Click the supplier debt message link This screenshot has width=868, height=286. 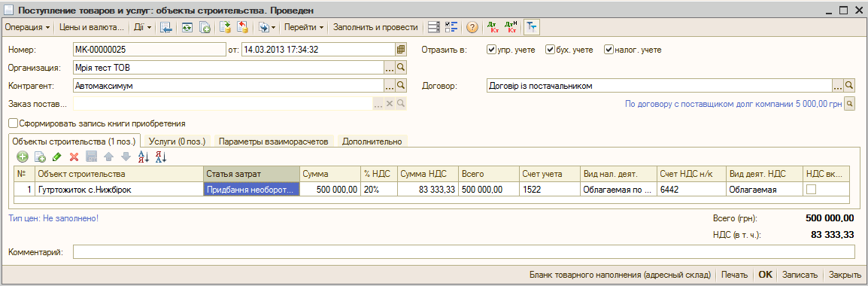click(733, 104)
